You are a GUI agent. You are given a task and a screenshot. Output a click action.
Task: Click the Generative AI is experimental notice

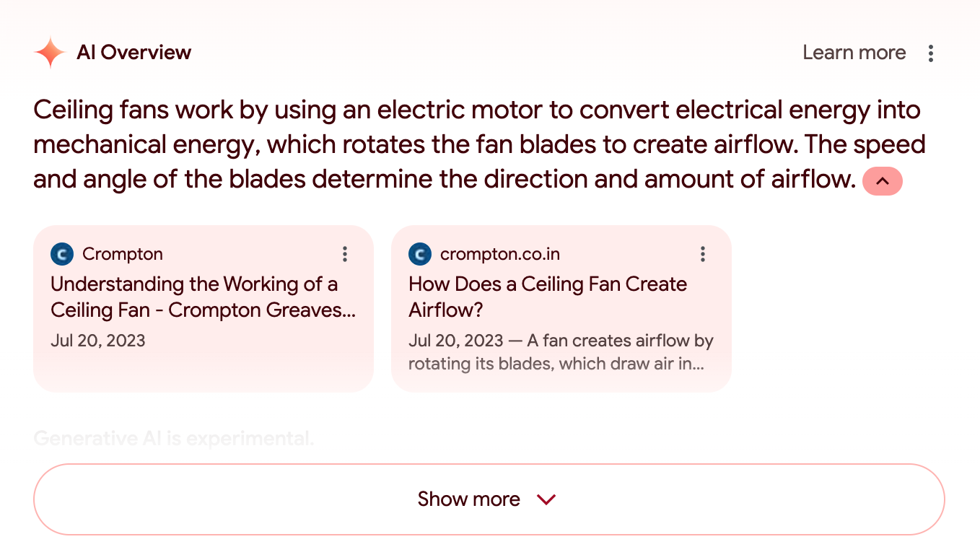point(173,437)
